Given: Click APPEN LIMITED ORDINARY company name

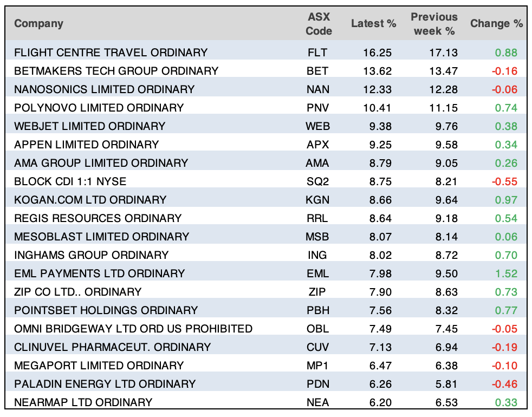Looking at the screenshot, I should [86, 145].
